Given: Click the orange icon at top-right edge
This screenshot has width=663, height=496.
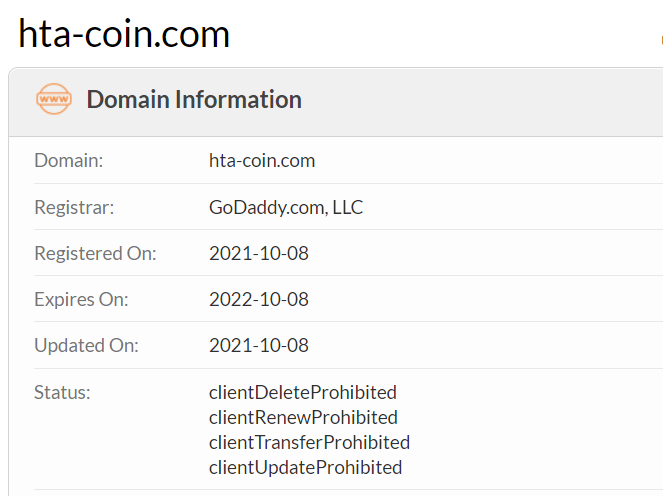Looking at the screenshot, I should click(x=660, y=40).
